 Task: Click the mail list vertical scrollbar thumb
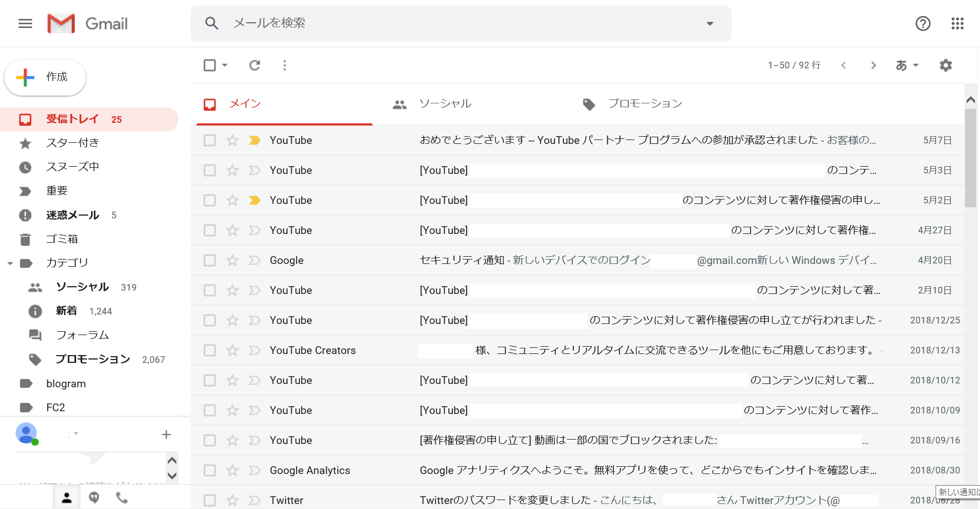(971, 158)
